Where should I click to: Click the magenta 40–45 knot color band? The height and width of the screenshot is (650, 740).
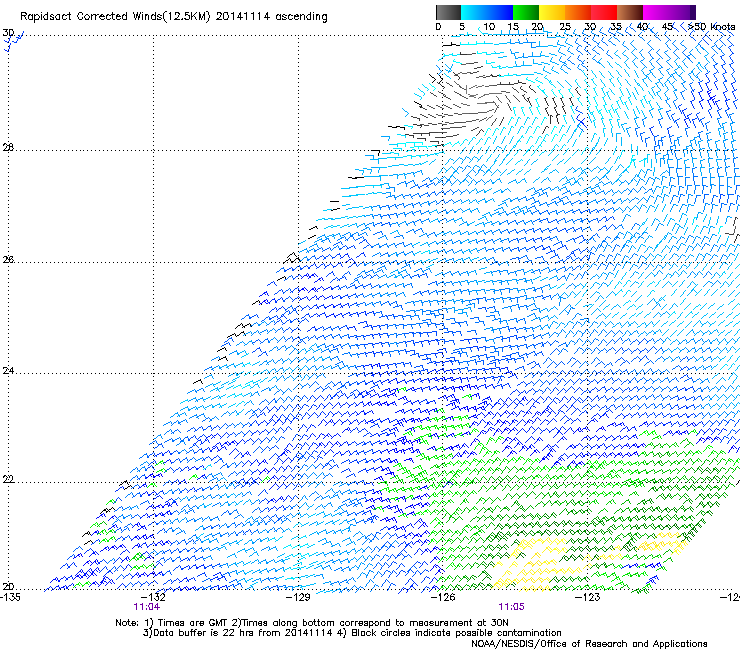point(656,12)
